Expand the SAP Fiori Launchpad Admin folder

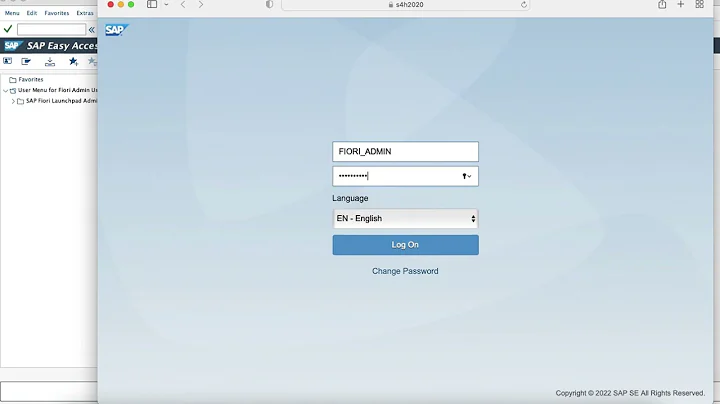coord(13,101)
